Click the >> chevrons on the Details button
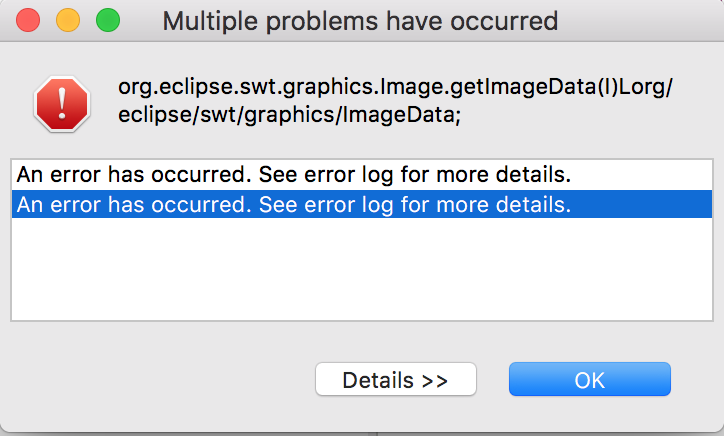 pyautogui.click(x=434, y=381)
